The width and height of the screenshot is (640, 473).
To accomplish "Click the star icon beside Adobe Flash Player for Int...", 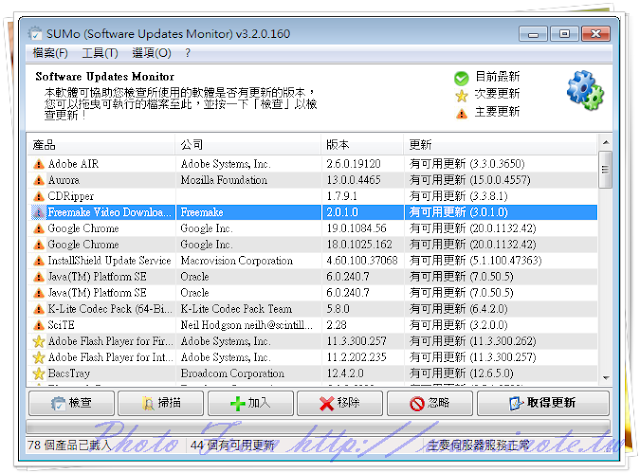I will pos(39,358).
